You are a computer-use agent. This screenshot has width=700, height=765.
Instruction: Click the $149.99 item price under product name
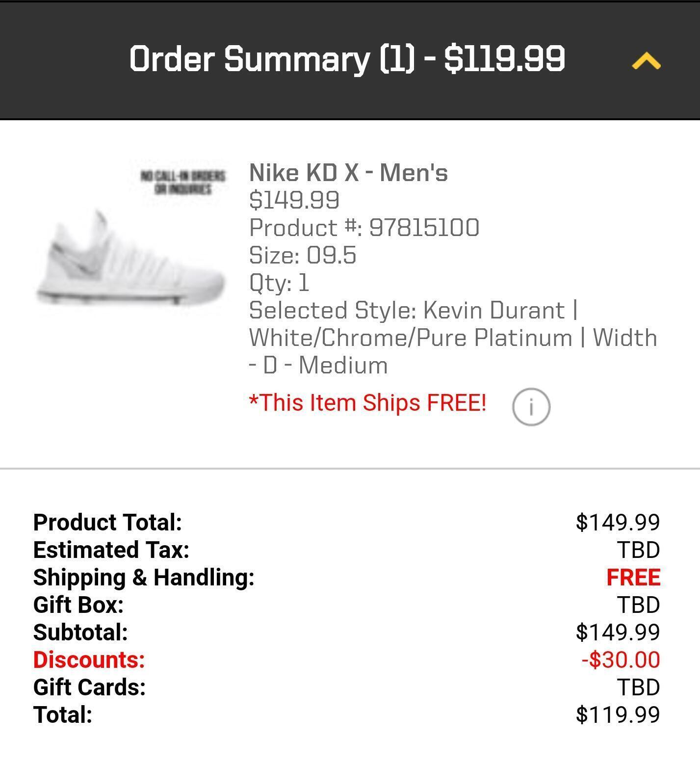click(294, 200)
